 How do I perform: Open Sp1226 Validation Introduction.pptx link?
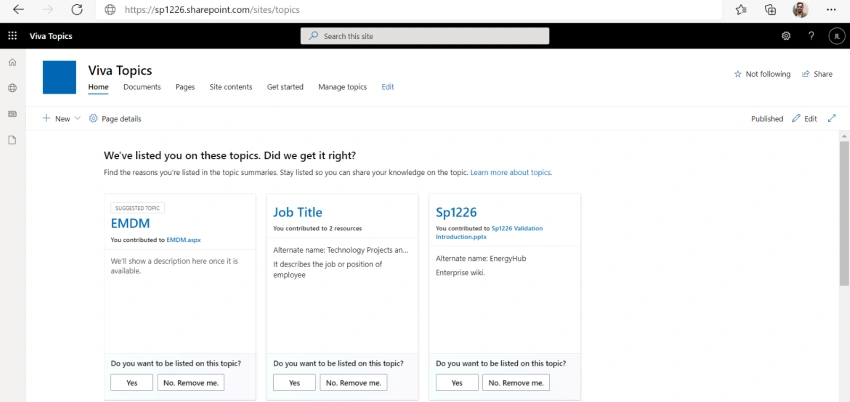coord(489,232)
